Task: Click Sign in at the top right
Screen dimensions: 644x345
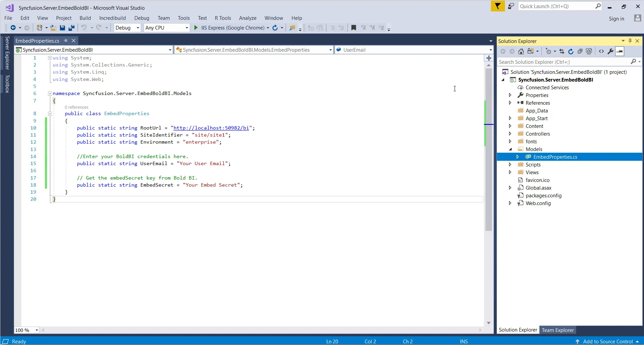Action: coord(616,19)
